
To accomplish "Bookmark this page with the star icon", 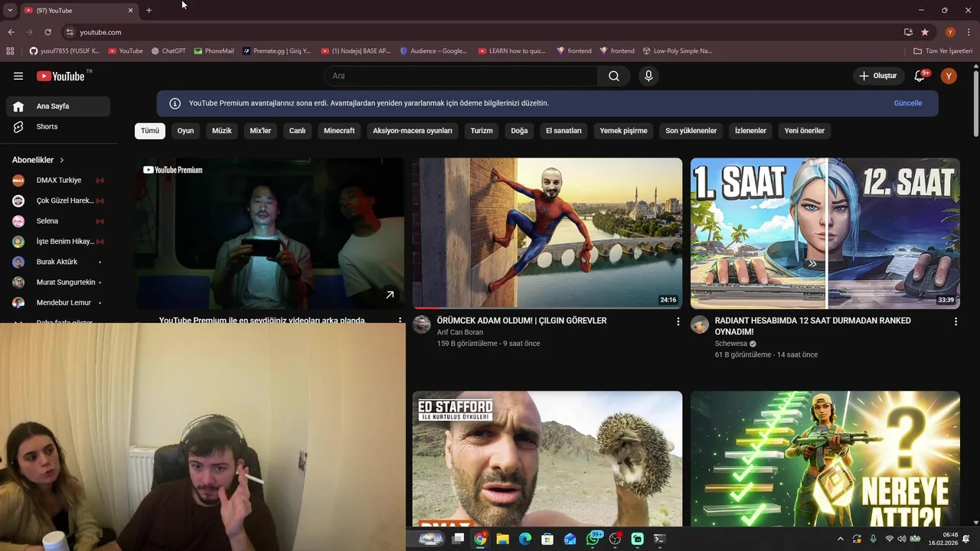I will tap(925, 32).
